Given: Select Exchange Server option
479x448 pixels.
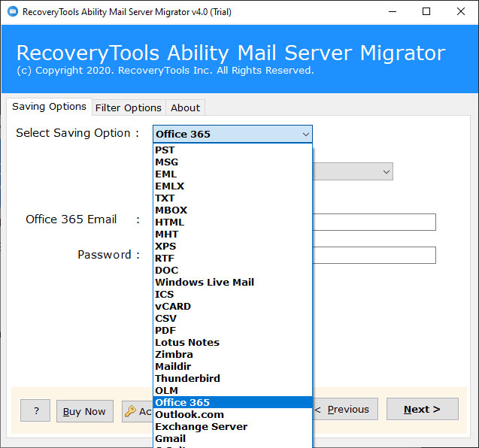Looking at the screenshot, I should pos(232,426).
